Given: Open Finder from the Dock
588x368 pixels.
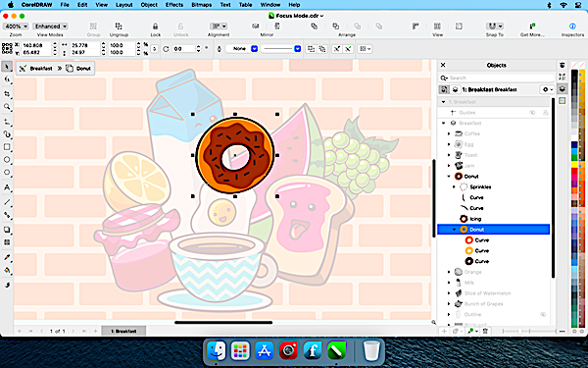Looking at the screenshot, I should (217, 350).
